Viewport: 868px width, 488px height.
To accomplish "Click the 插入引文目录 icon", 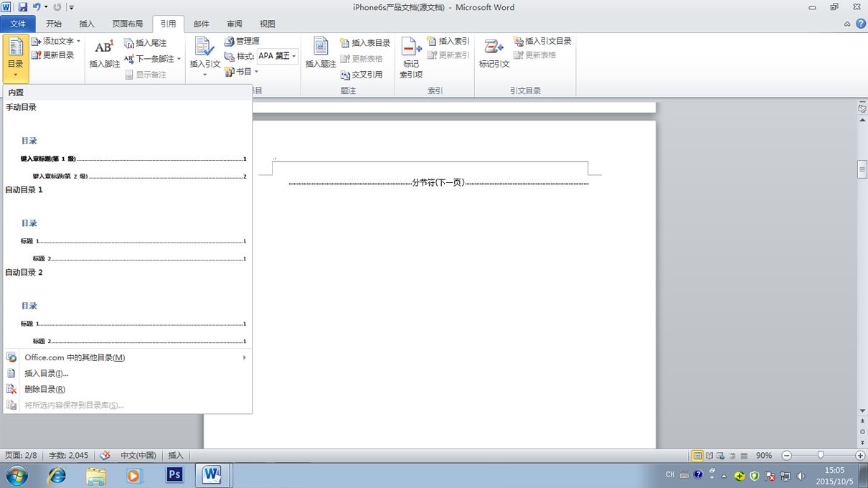I will click(x=519, y=41).
